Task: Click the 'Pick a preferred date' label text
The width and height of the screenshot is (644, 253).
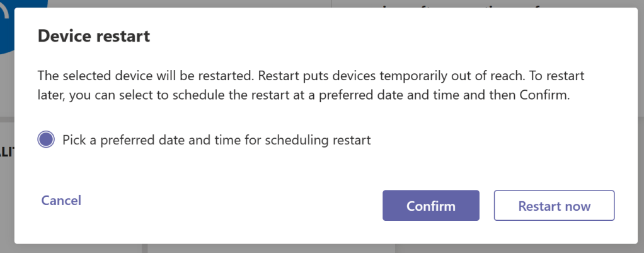Action: (x=216, y=140)
